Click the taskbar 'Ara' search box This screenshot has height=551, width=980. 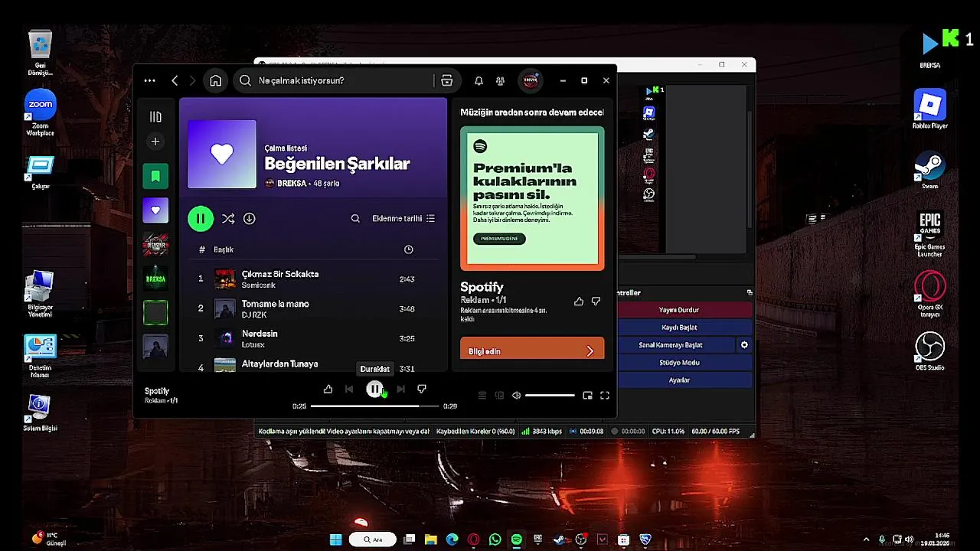click(x=373, y=540)
